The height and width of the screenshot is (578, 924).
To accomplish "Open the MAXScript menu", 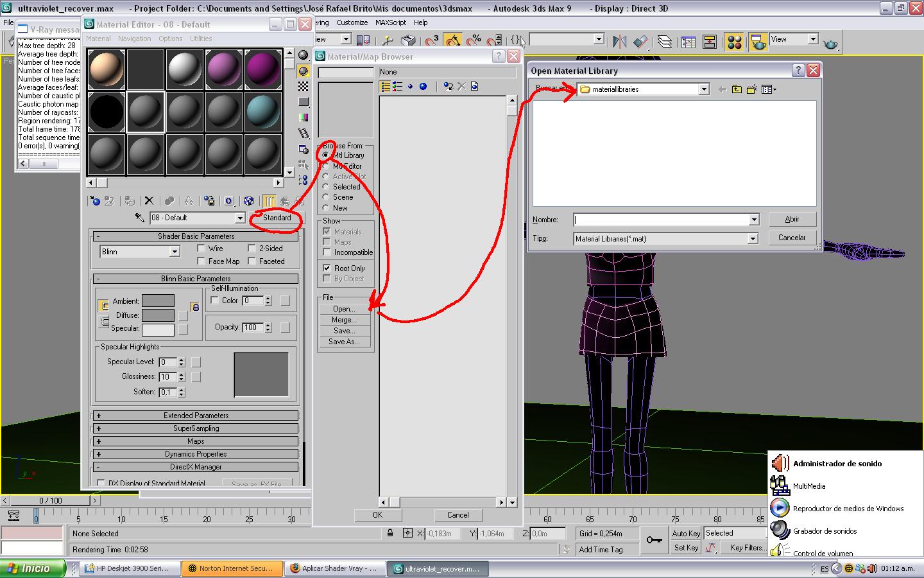I will (x=391, y=22).
